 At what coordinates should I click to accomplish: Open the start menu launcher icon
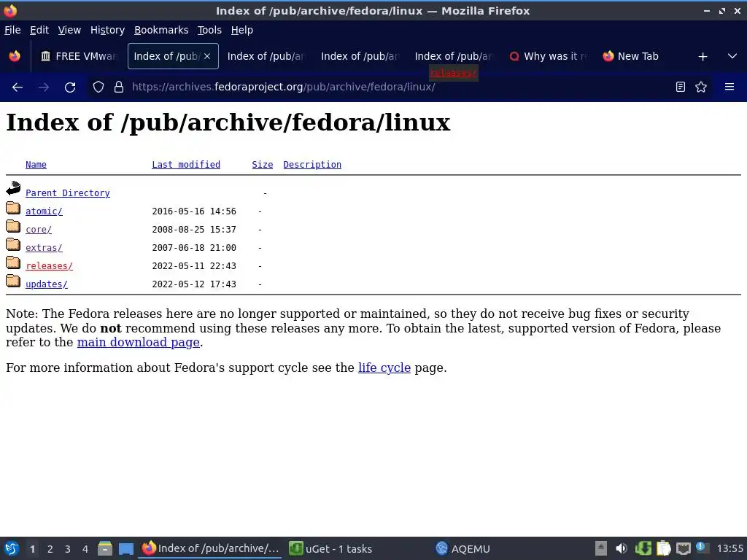click(12, 548)
